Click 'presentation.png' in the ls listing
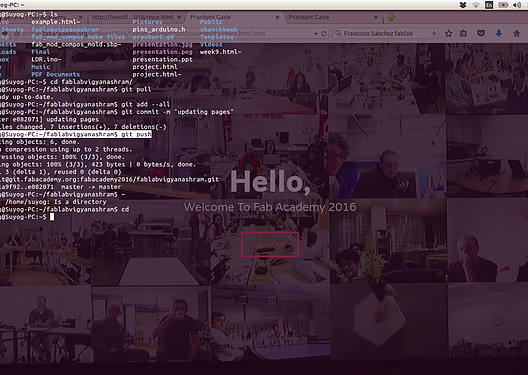528x375 pixels. (162, 52)
